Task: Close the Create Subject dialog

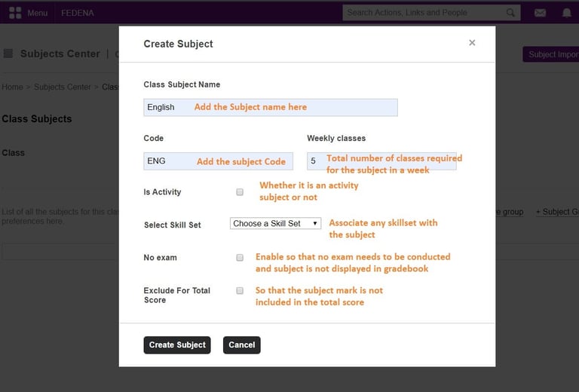Action: pyautogui.click(x=472, y=43)
